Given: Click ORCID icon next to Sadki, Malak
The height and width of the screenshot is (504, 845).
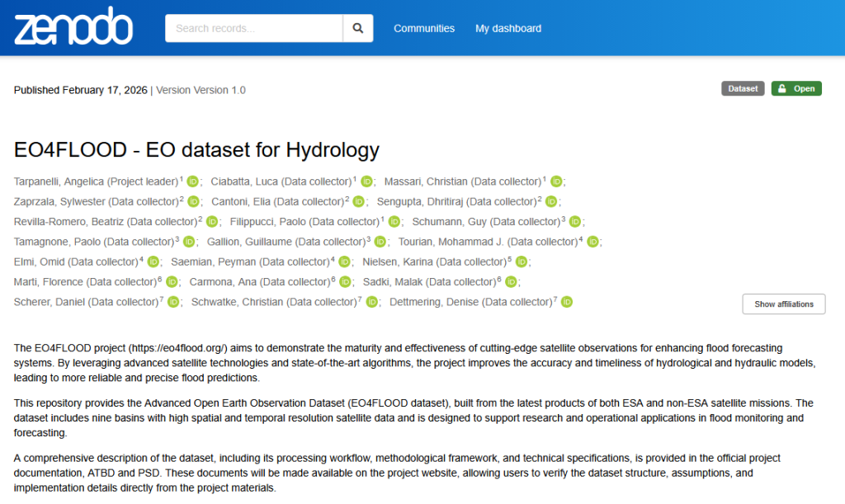Looking at the screenshot, I should click(x=511, y=282).
